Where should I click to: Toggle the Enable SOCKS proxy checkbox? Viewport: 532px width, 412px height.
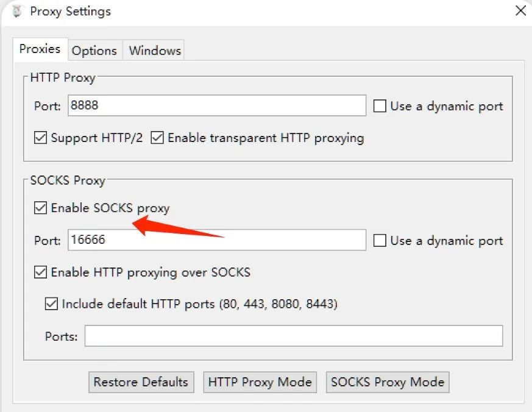click(x=40, y=208)
